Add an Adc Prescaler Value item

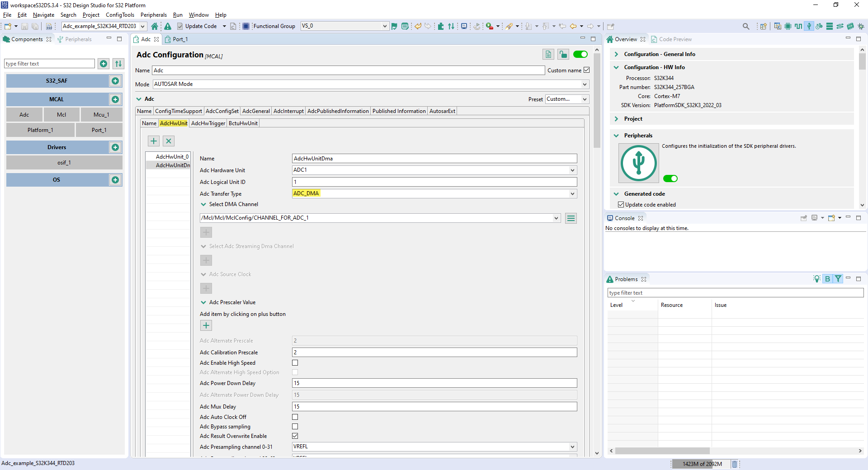(x=206, y=325)
